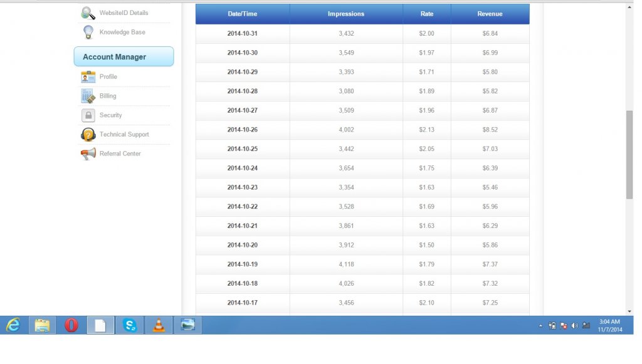Select the date 2014-10-21
The height and width of the screenshot is (364, 642).
243,226
